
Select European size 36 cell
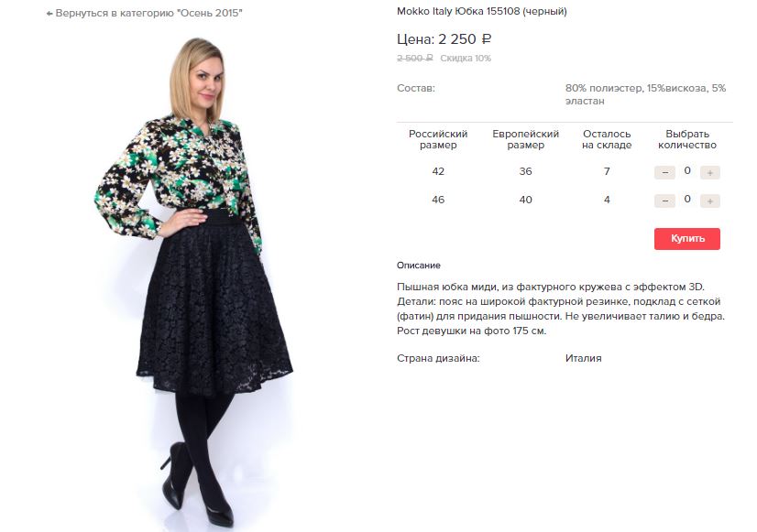point(525,171)
